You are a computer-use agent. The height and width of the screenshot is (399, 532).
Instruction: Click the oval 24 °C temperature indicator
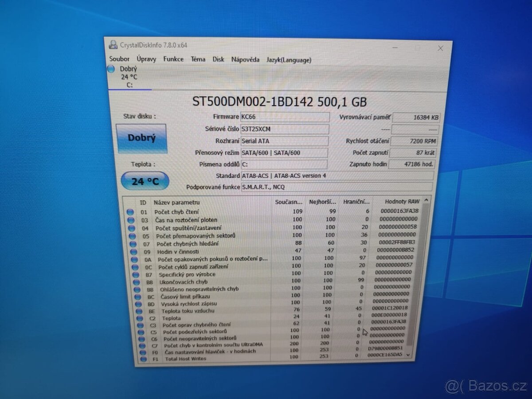click(145, 181)
